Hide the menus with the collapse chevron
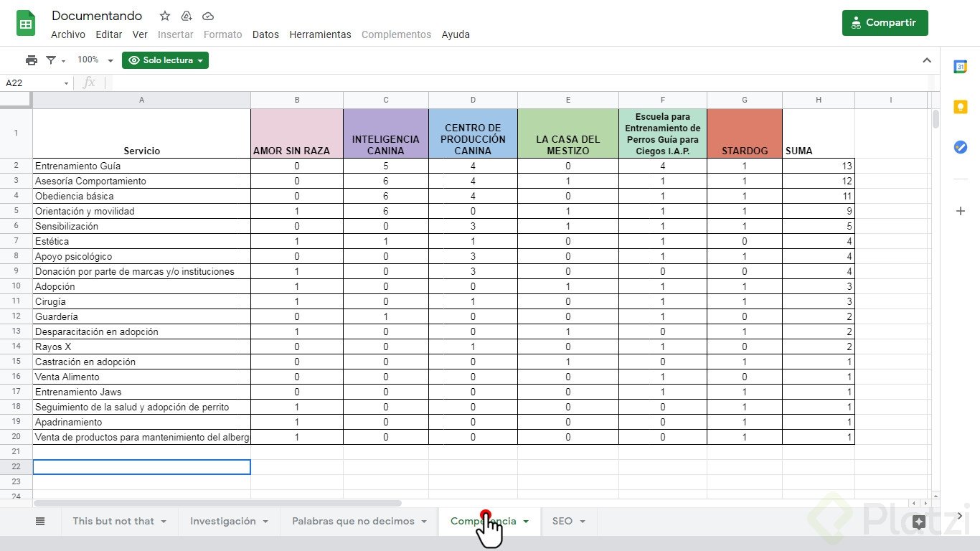This screenshot has height=551, width=980. point(927,60)
